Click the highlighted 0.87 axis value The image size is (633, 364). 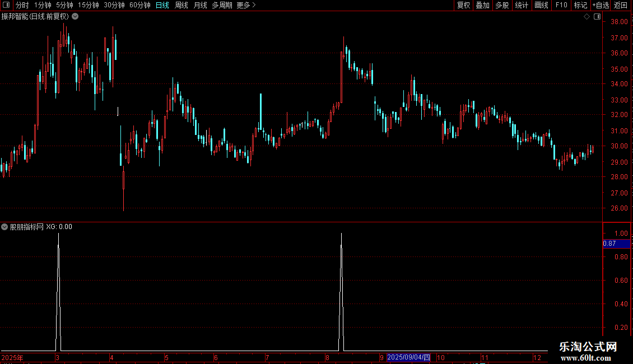click(616, 244)
